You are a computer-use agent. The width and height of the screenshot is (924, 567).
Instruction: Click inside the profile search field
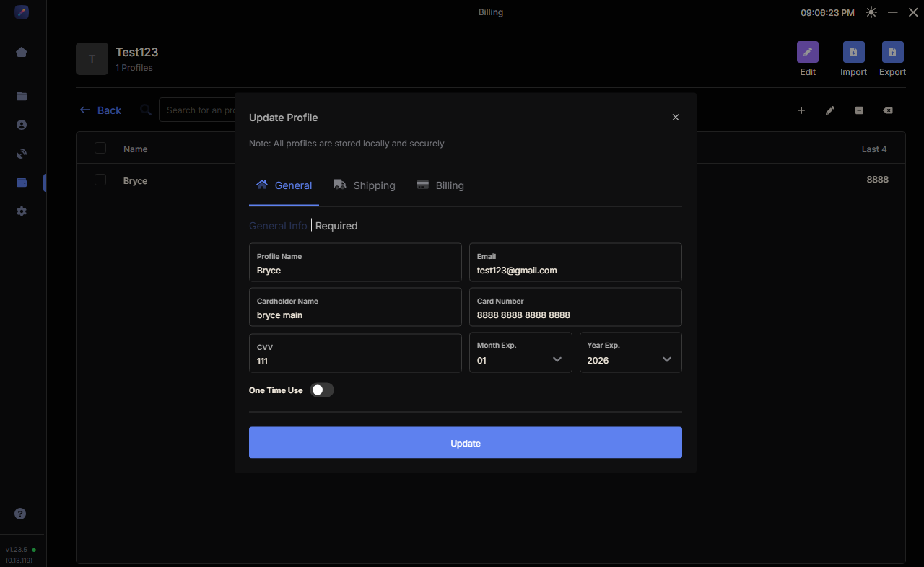pyautogui.click(x=202, y=110)
